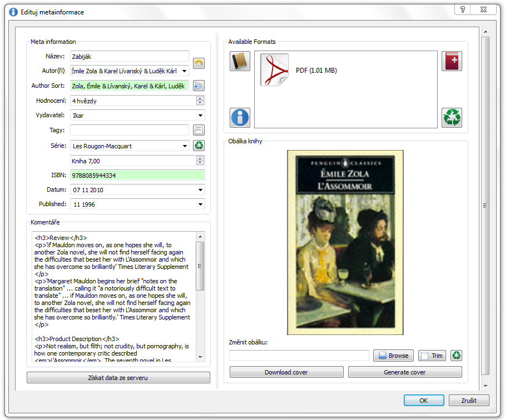
Task: Click the Název field containing Zabiják
Action: 130,56
